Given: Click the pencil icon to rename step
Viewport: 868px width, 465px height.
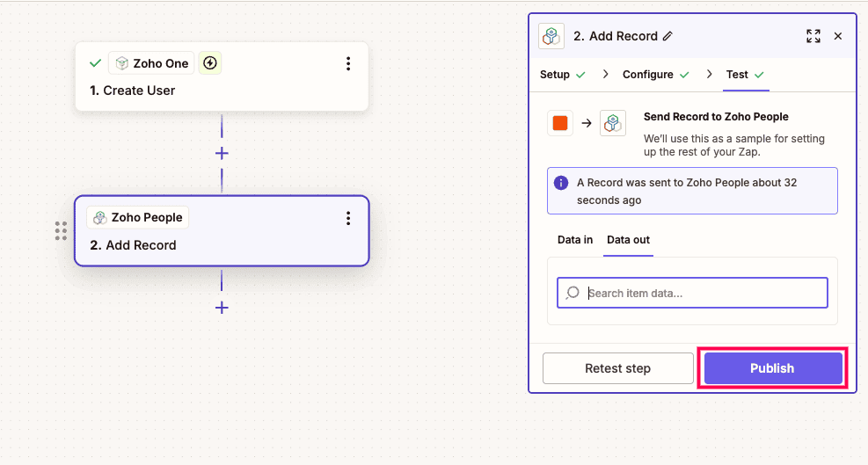Looking at the screenshot, I should pyautogui.click(x=667, y=36).
